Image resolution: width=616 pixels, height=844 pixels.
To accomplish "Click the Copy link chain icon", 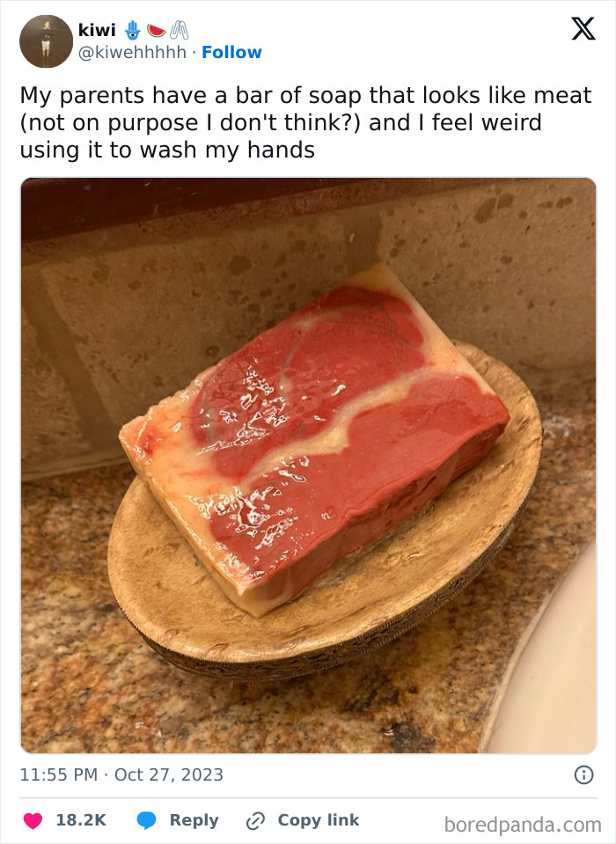I will (258, 819).
